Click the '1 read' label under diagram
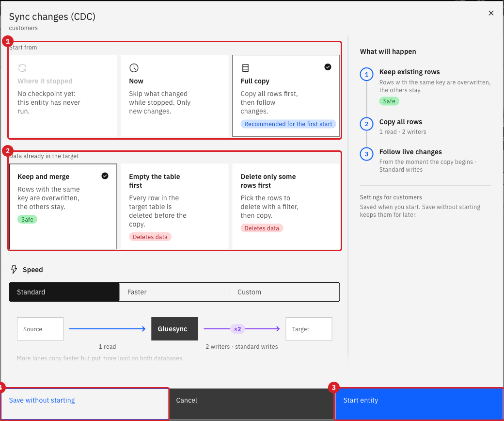Viewport: 504px width, 421px height. 108,347
